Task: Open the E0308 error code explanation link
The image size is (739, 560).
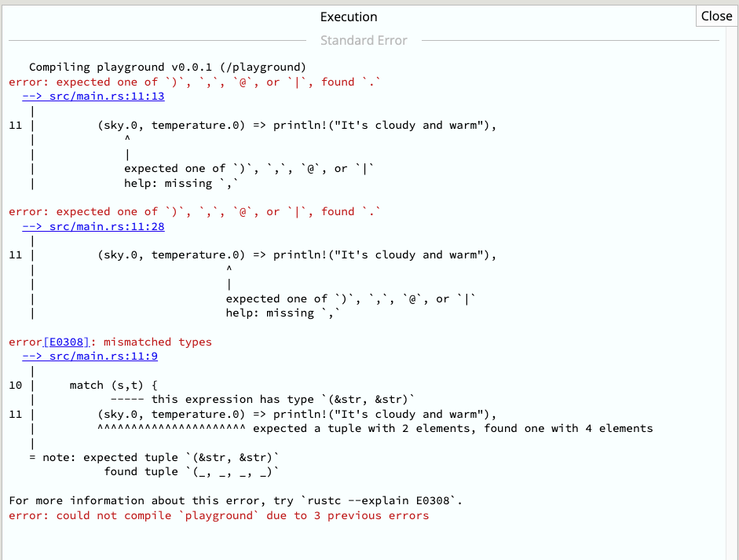Action: point(66,342)
